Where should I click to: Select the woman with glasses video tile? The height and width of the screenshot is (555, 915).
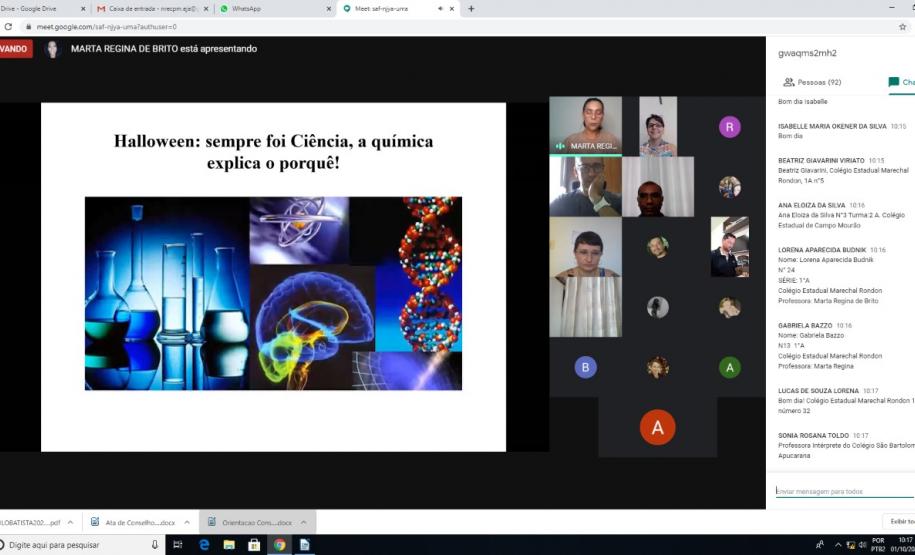point(658,127)
